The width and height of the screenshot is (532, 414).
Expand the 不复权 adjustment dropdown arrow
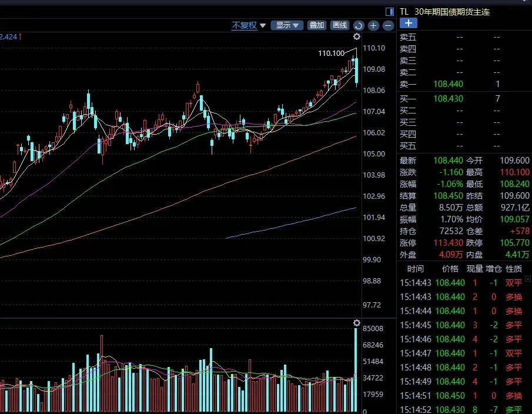[x=263, y=26]
